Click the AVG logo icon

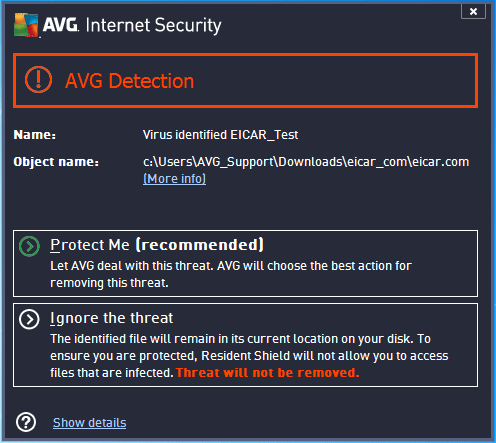pyautogui.click(x=26, y=25)
